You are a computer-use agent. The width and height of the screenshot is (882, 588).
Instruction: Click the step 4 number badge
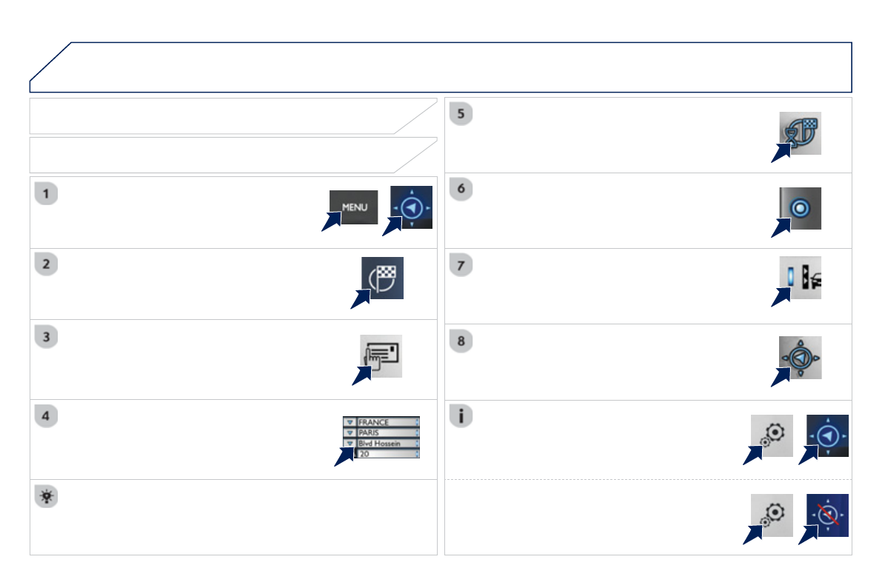pos(46,416)
